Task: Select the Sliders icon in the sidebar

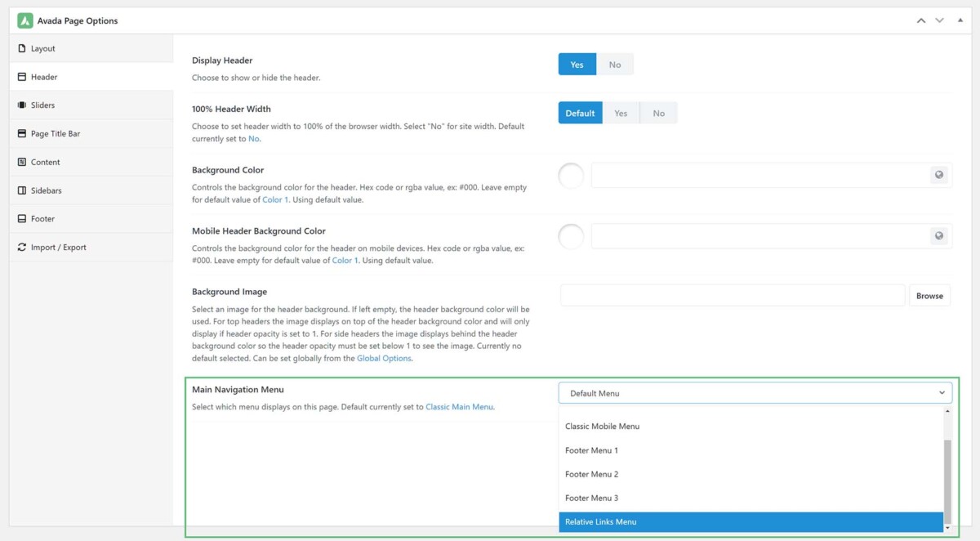Action: click(x=24, y=105)
